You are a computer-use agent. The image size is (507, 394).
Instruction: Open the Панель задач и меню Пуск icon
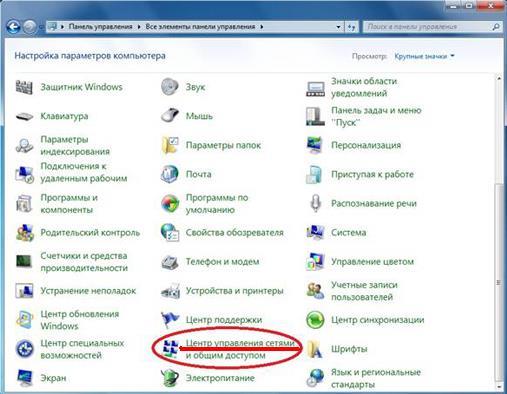pos(315,116)
